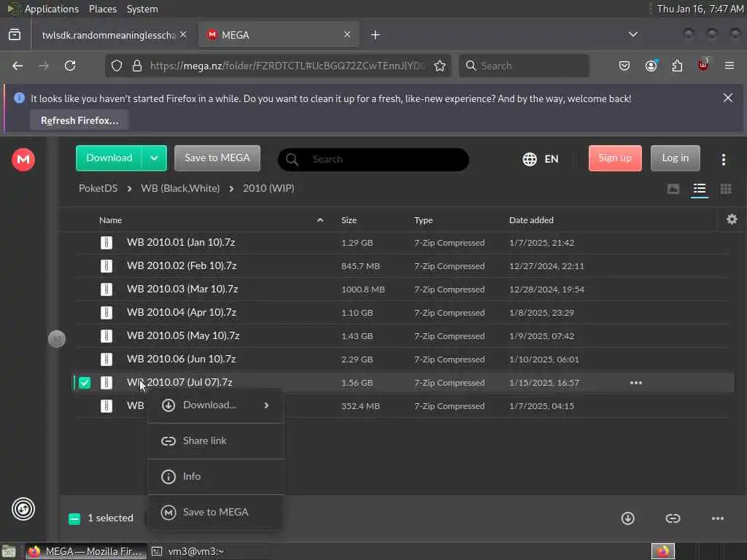Click the MEGA logo in the sidebar
This screenshot has width=747, height=560.
[23, 160]
